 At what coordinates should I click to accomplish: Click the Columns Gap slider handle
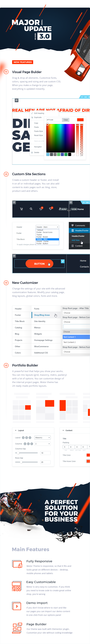(18, 453)
